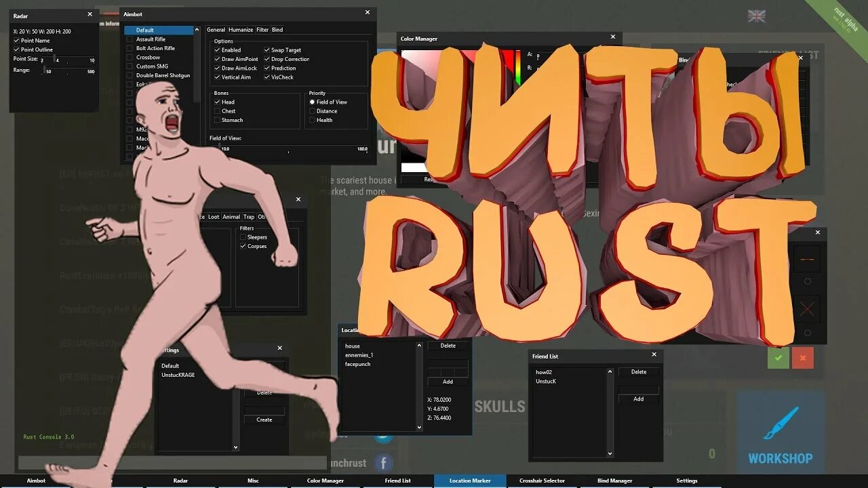Click Add in Location Marker window
Image resolution: width=868 pixels, height=488 pixels.
(x=448, y=382)
